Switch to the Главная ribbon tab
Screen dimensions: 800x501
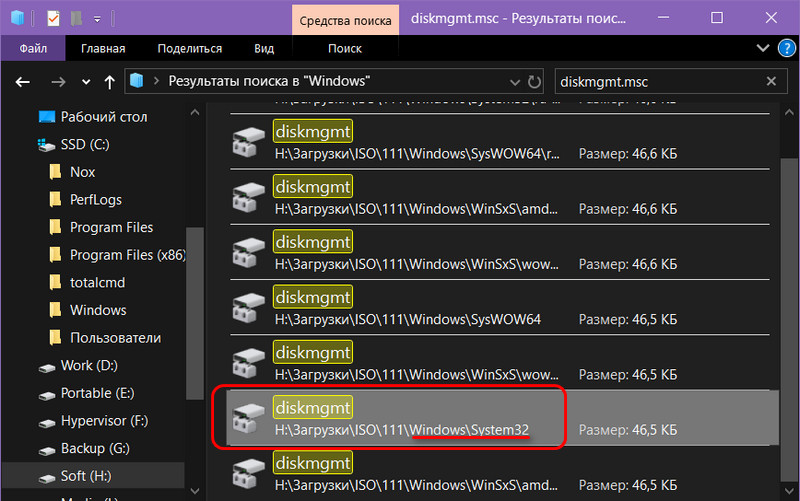click(103, 48)
